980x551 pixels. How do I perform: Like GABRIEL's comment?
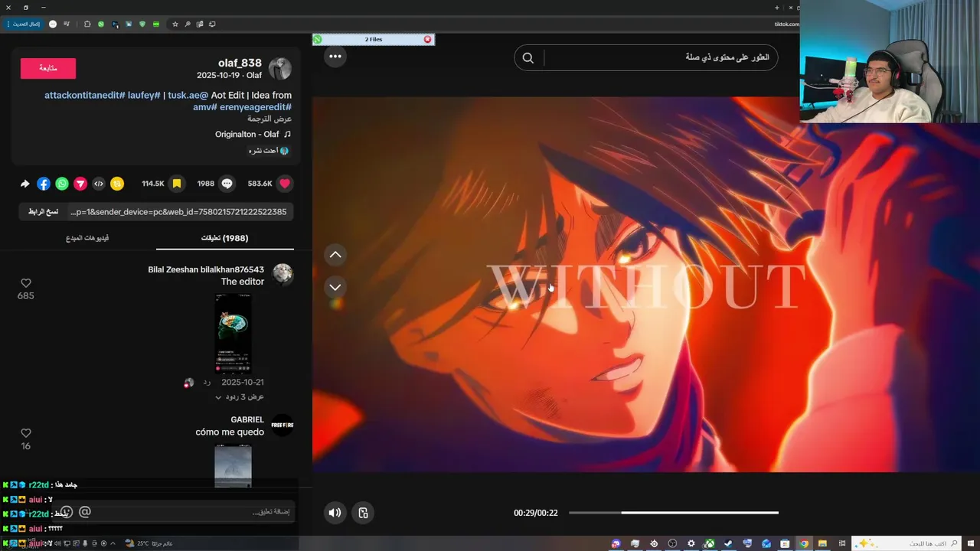[25, 433]
